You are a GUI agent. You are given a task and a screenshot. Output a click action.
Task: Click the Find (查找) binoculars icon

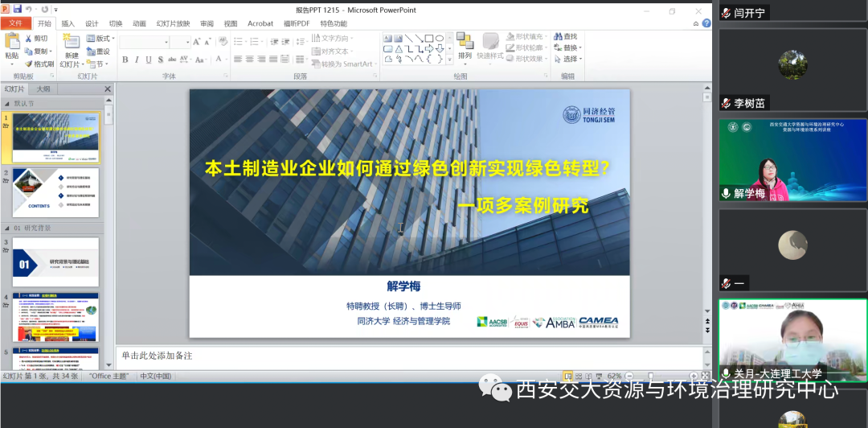[x=558, y=37]
